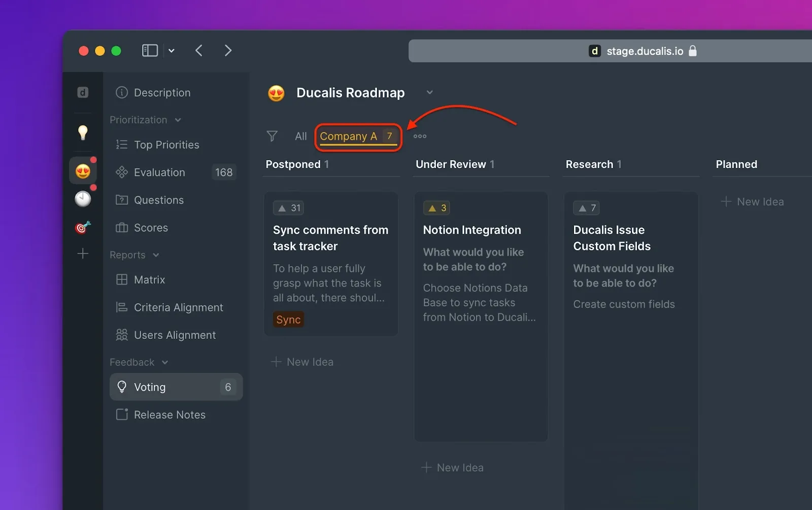Screen dimensions: 812x510
Task: Click the Ducalis 'd' logo icon
Action: click(83, 92)
